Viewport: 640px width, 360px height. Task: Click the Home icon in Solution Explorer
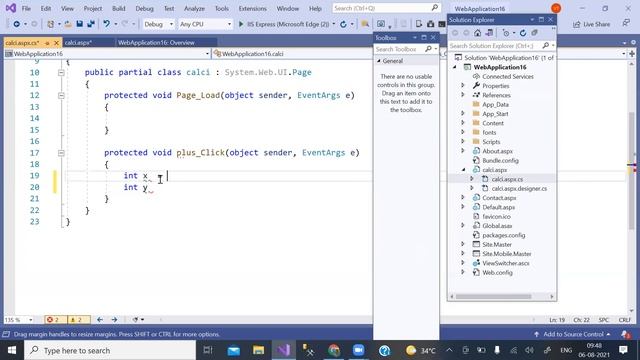[478, 33]
